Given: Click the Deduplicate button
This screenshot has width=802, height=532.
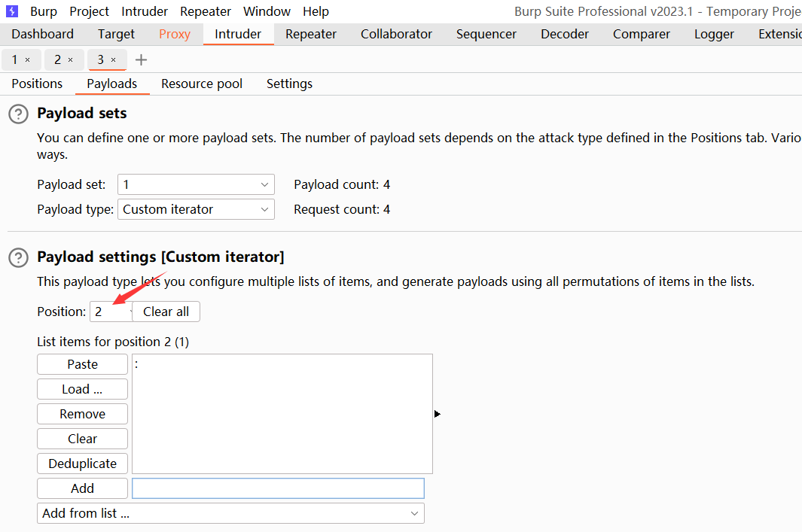Looking at the screenshot, I should pyautogui.click(x=82, y=464).
